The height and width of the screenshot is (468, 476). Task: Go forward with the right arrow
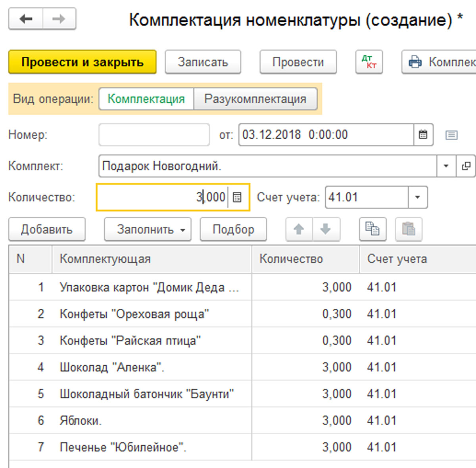coord(59,19)
